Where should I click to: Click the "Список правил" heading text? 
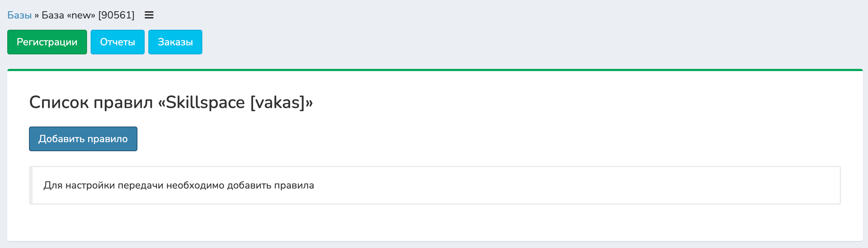click(x=91, y=102)
